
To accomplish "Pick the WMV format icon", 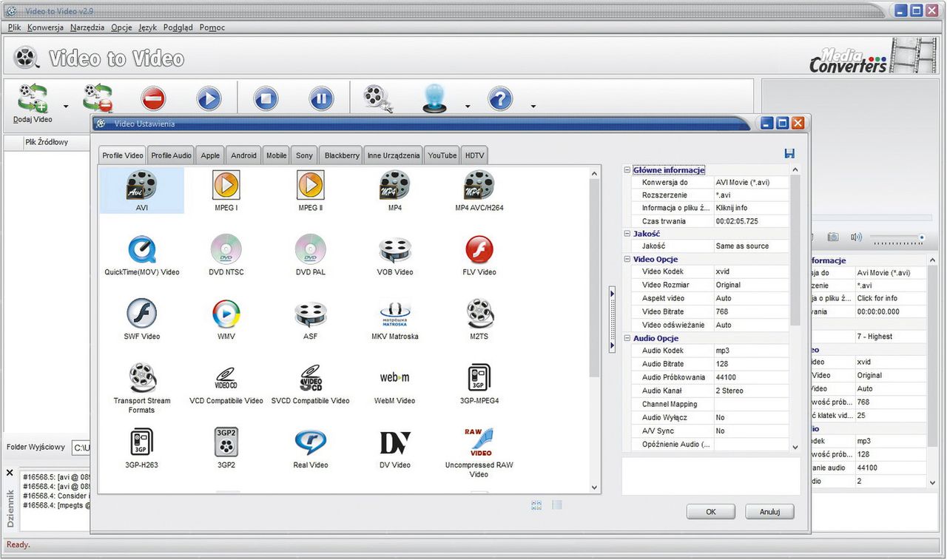I will click(x=226, y=319).
